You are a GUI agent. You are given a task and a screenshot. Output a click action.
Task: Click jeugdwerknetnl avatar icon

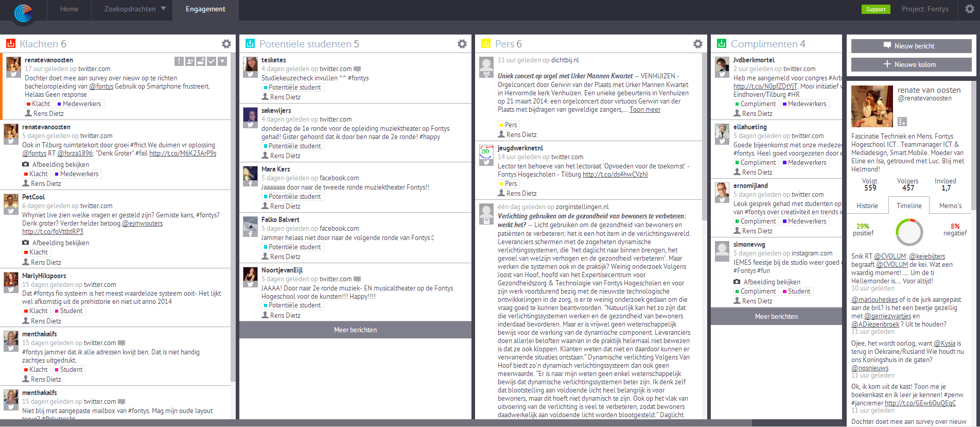[486, 155]
